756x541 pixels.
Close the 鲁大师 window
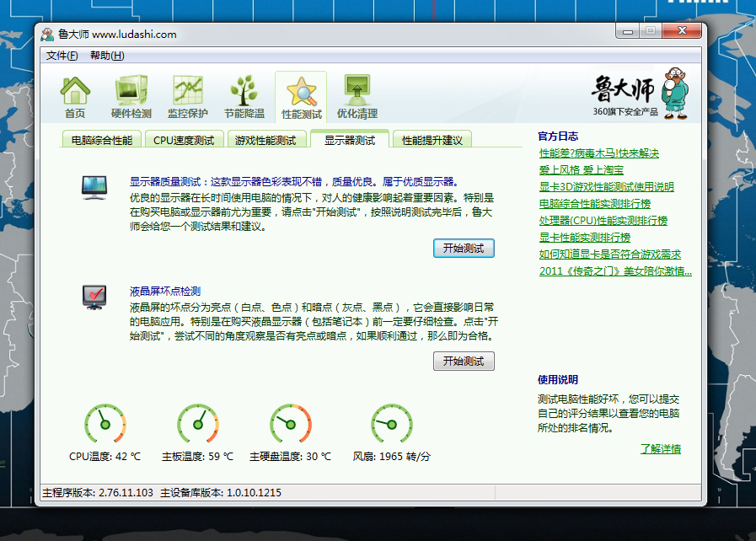click(x=682, y=31)
